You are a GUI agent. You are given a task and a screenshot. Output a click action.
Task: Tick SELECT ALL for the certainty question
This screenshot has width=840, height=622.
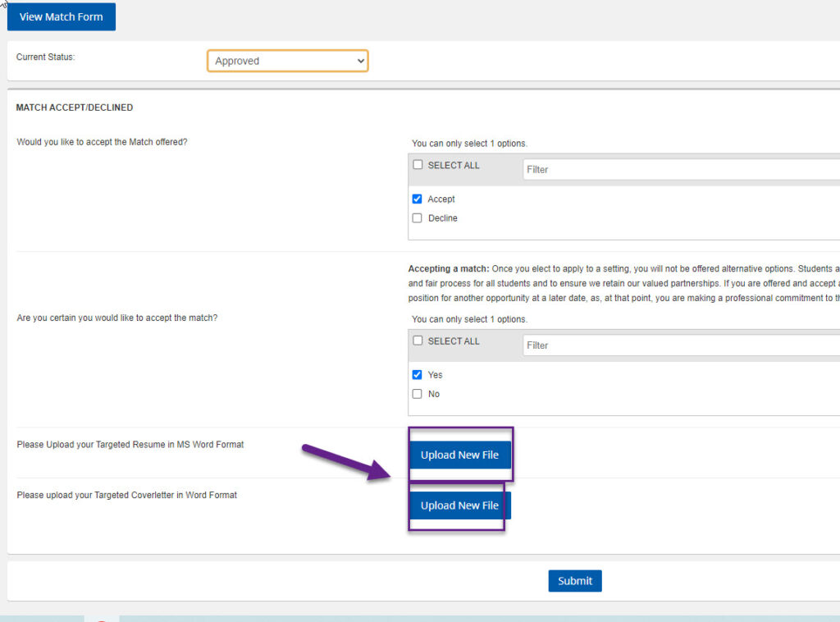pyautogui.click(x=418, y=341)
